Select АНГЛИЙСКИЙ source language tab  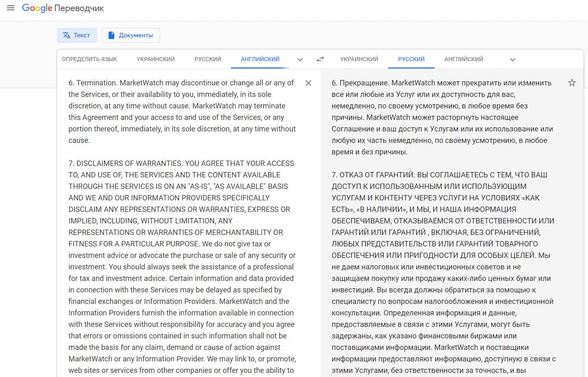(260, 59)
